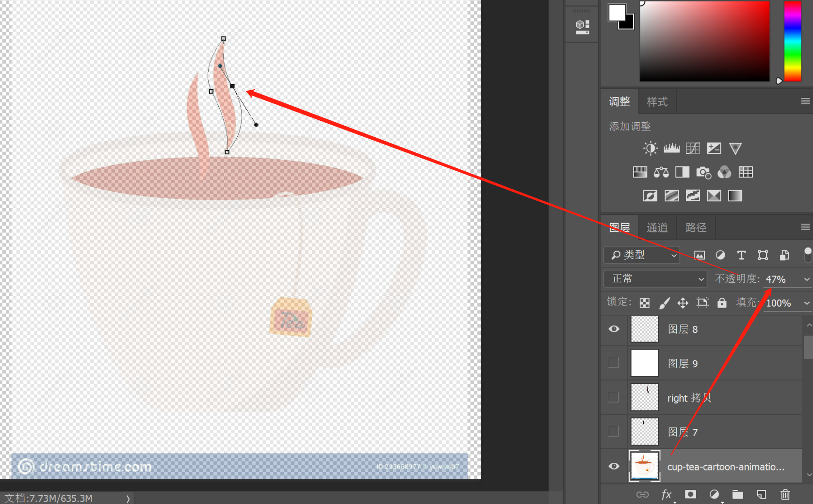Add an Exposure adjustment
The height and width of the screenshot is (504, 813).
click(714, 148)
